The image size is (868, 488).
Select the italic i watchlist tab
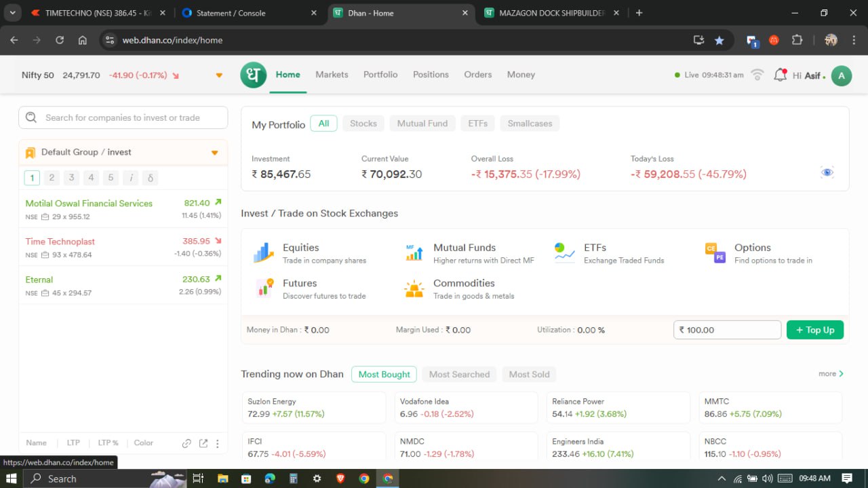tap(130, 178)
